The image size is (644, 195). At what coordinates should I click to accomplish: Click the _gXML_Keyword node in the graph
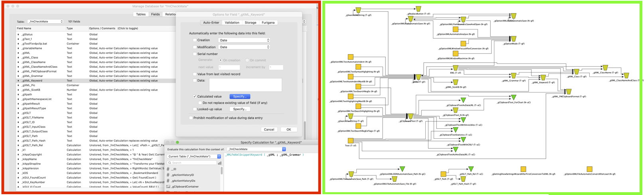[543, 77]
